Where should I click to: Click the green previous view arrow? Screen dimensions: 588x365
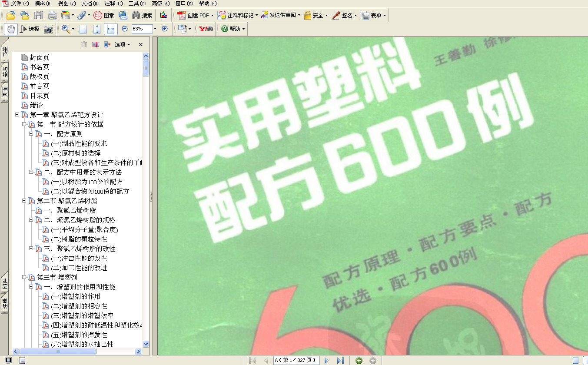359,360
